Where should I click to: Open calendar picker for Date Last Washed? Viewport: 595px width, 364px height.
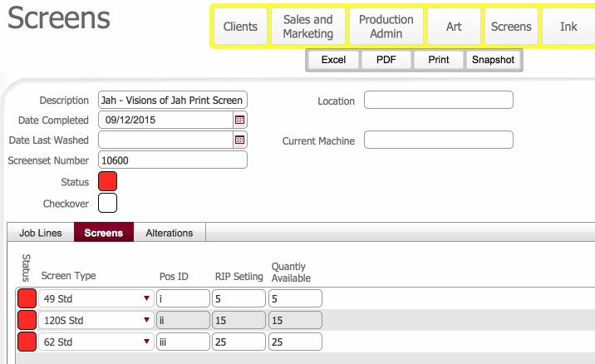tap(239, 140)
